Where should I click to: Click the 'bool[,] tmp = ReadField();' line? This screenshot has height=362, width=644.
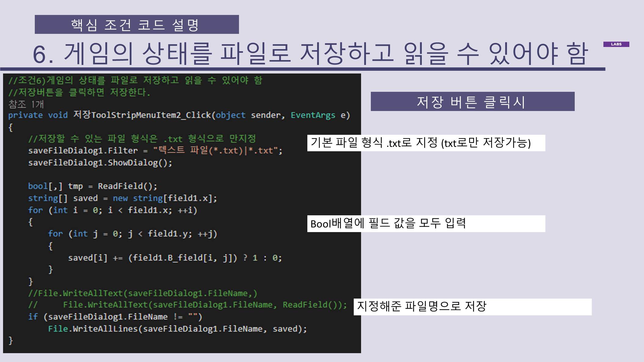click(92, 186)
